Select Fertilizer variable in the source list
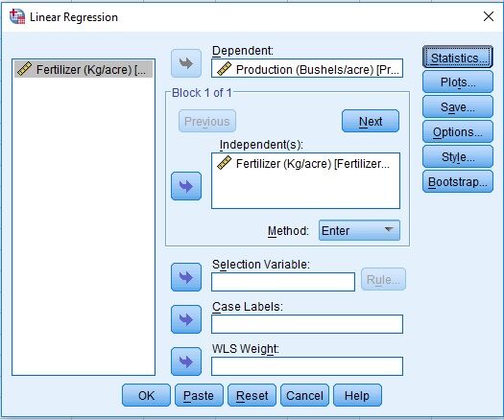 click(x=84, y=69)
